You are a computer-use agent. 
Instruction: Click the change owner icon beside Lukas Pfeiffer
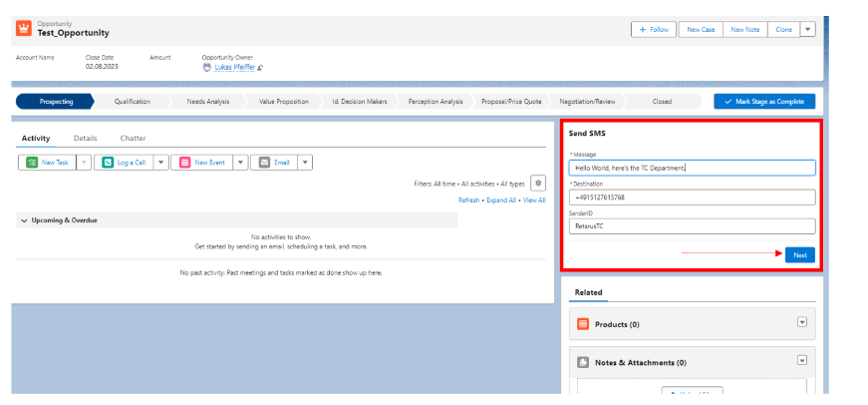(x=260, y=68)
